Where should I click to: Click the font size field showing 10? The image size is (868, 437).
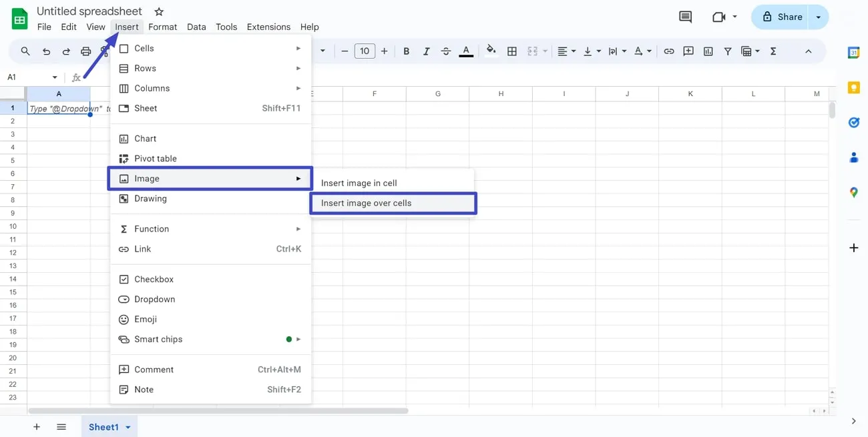pos(365,51)
